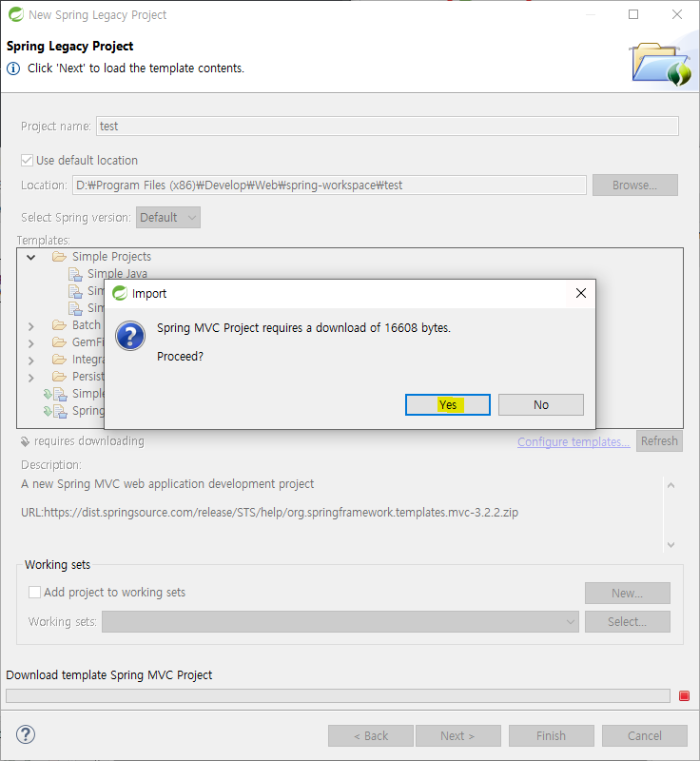Confirm download with the Yes button
Screen dimensions: 700x761
pos(447,405)
